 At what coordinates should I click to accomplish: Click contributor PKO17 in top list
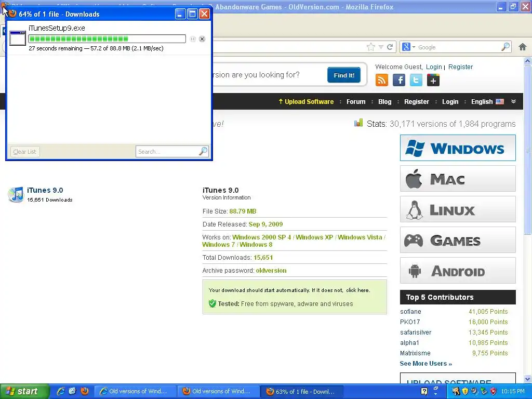tap(410, 322)
